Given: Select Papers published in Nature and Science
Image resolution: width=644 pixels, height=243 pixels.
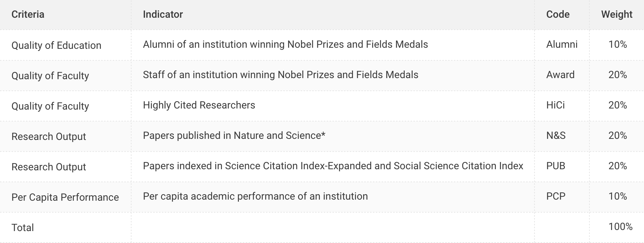Looking at the screenshot, I should click(234, 136).
